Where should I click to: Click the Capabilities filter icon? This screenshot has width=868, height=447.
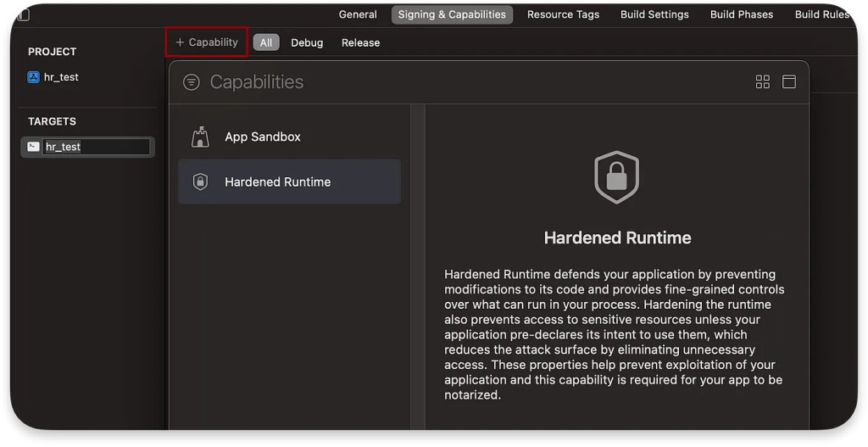[192, 82]
